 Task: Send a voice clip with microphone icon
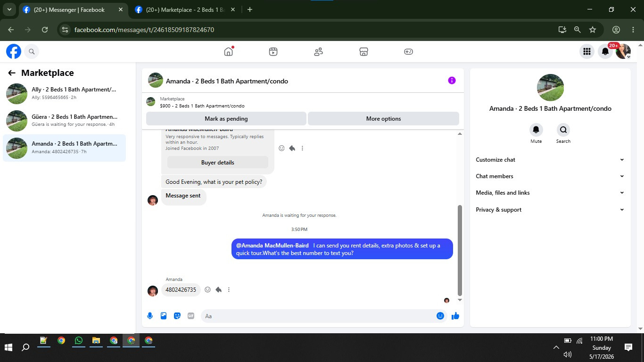click(150, 316)
